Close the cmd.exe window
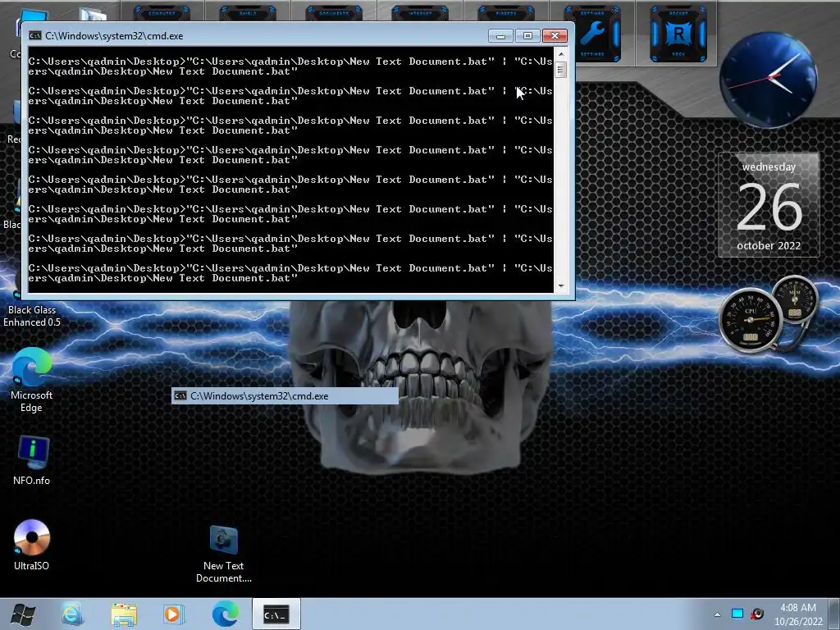Image resolution: width=840 pixels, height=630 pixels. coord(555,36)
